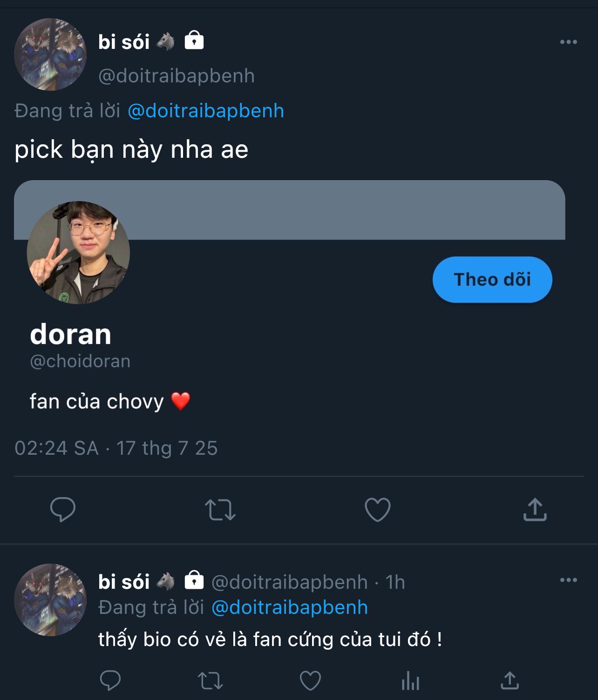Share the main tweet
Viewport: 598px width, 700px height.
point(535,509)
